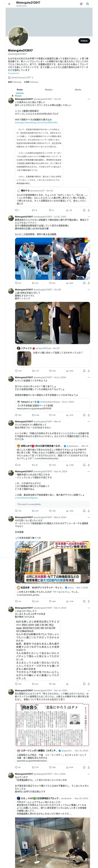Switch to the Media tab

click(x=78, y=90)
